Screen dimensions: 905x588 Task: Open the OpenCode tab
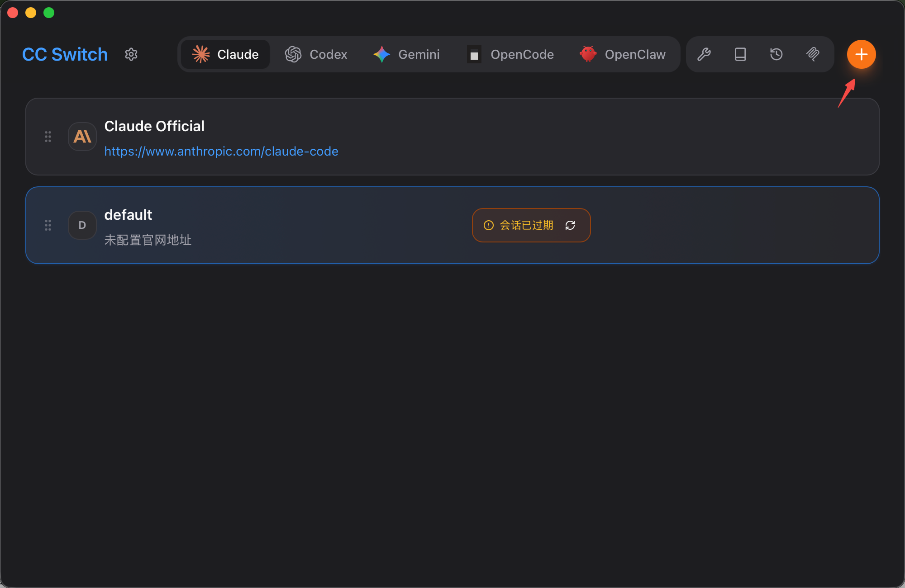coord(510,54)
